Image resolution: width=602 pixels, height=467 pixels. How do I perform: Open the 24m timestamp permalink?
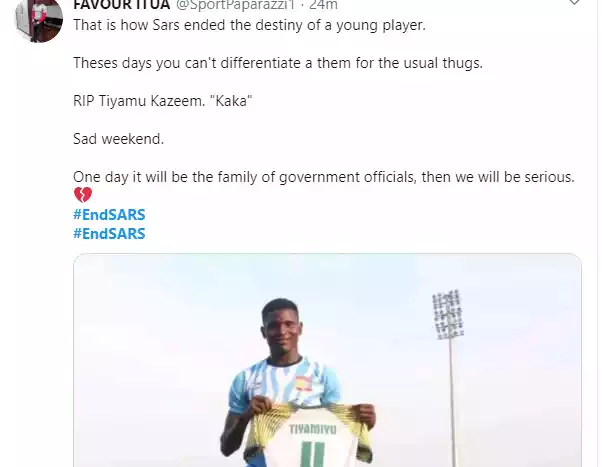(x=323, y=5)
